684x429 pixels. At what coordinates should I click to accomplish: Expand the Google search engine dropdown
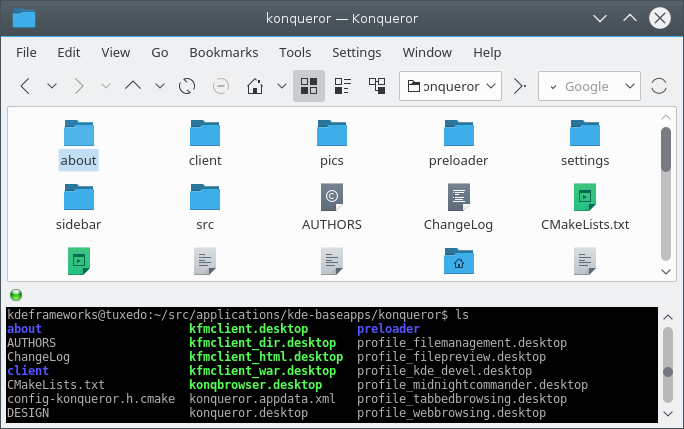tap(627, 87)
